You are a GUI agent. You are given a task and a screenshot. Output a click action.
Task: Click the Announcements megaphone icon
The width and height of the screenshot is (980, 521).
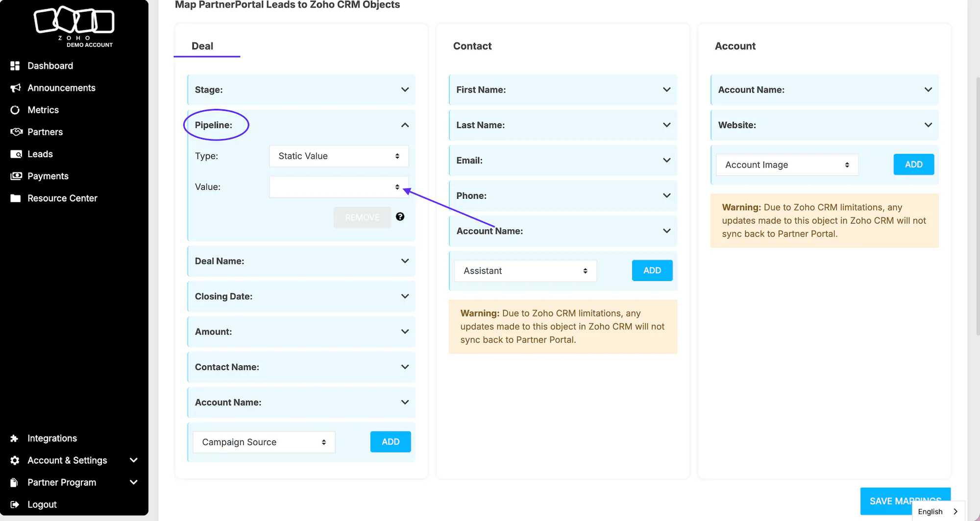click(x=15, y=88)
